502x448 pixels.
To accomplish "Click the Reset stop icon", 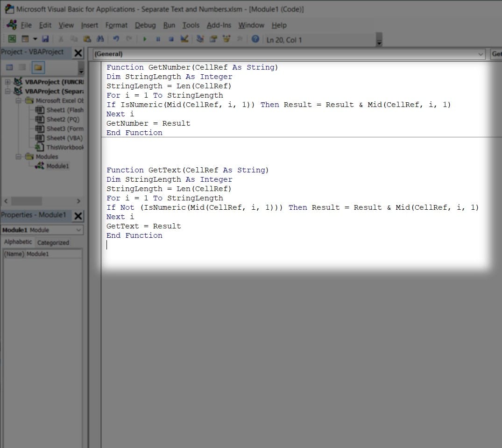I will pos(171,39).
